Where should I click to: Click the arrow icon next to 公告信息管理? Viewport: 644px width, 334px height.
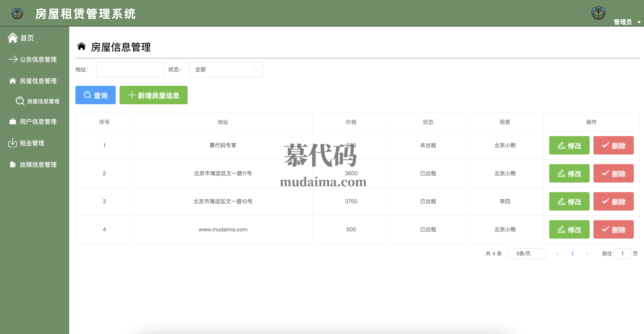tap(12, 59)
